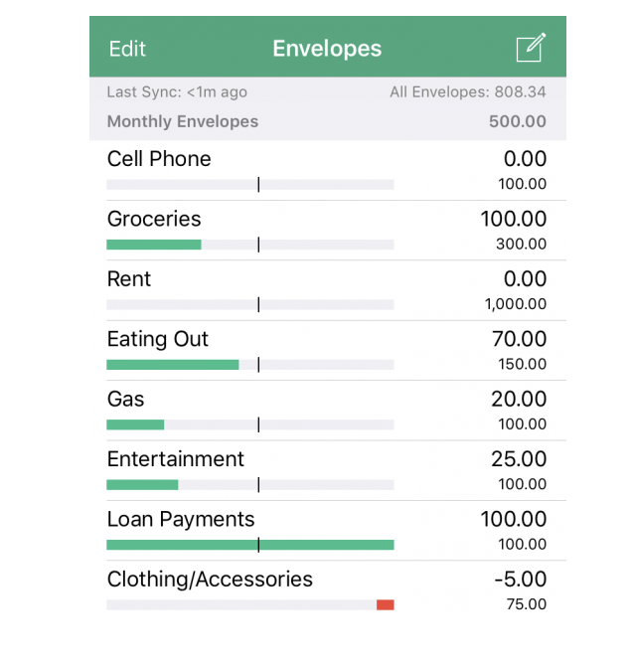Click the Groceries green progress bar
Viewport: 634px width, 672px height.
[x=154, y=245]
